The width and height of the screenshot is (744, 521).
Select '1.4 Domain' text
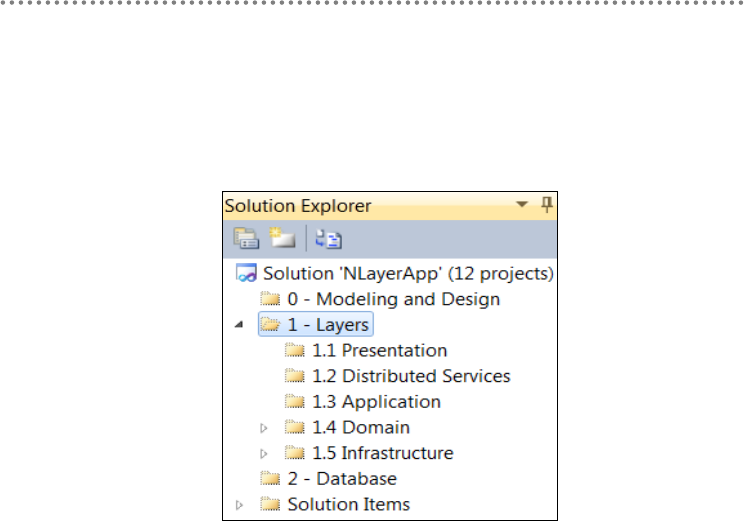click(361, 428)
